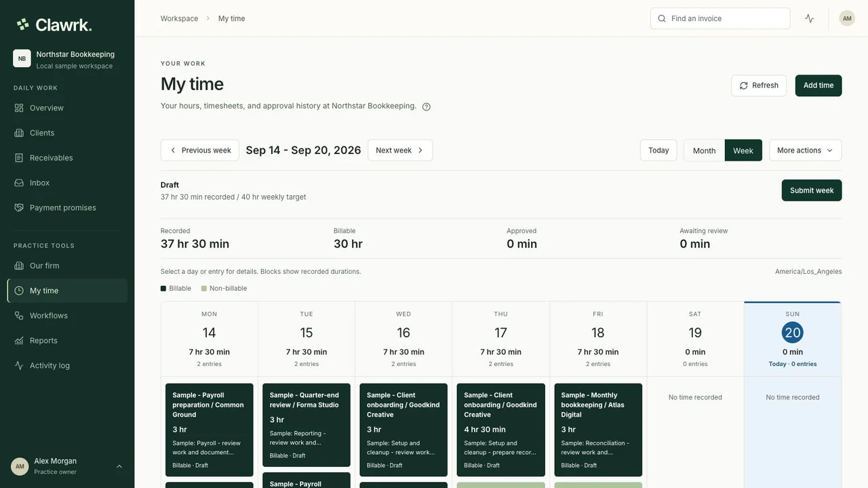The height and width of the screenshot is (488, 868).
Task: Open Thursday's 4 hr 30 min Goodkind entry
Action: [501, 428]
